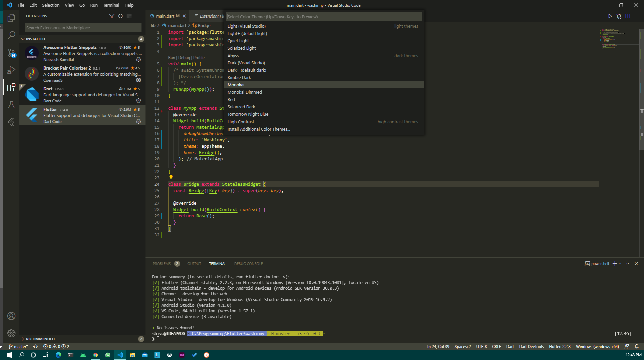Open the Search sidebar icon
644x360 pixels.
(x=11, y=35)
